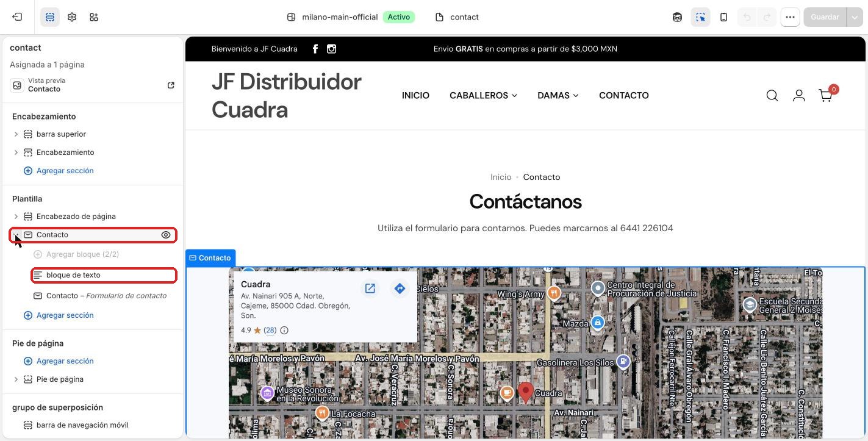Open the three-dot more actions menu

[x=790, y=17]
